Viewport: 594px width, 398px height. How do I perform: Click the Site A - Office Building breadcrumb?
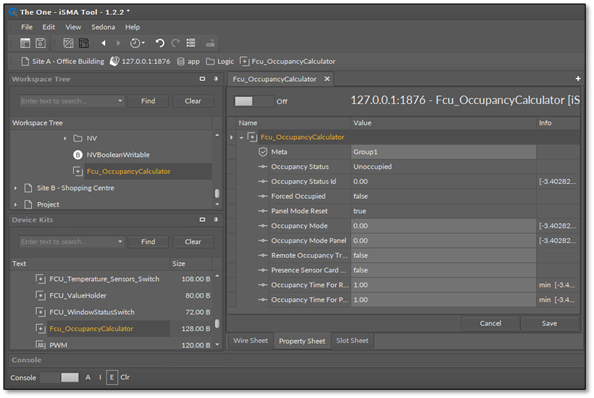tap(63, 61)
